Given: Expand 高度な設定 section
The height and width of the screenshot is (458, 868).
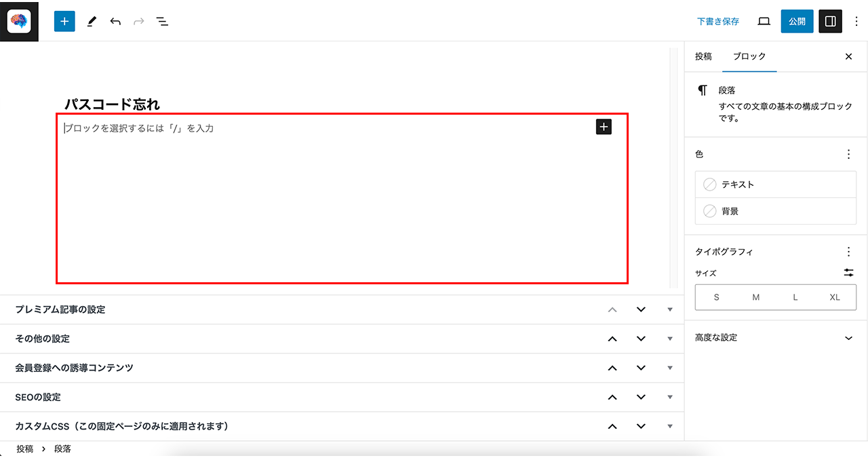Looking at the screenshot, I should pos(776,338).
